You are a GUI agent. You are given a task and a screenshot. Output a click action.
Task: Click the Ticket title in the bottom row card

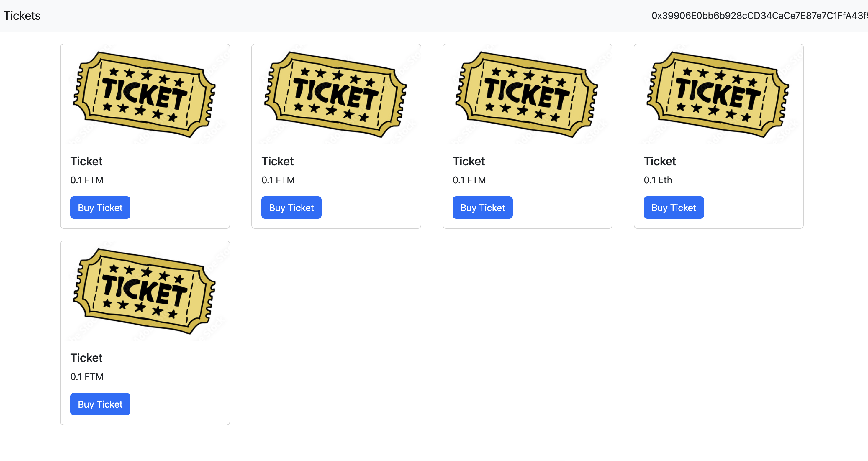[86, 358]
